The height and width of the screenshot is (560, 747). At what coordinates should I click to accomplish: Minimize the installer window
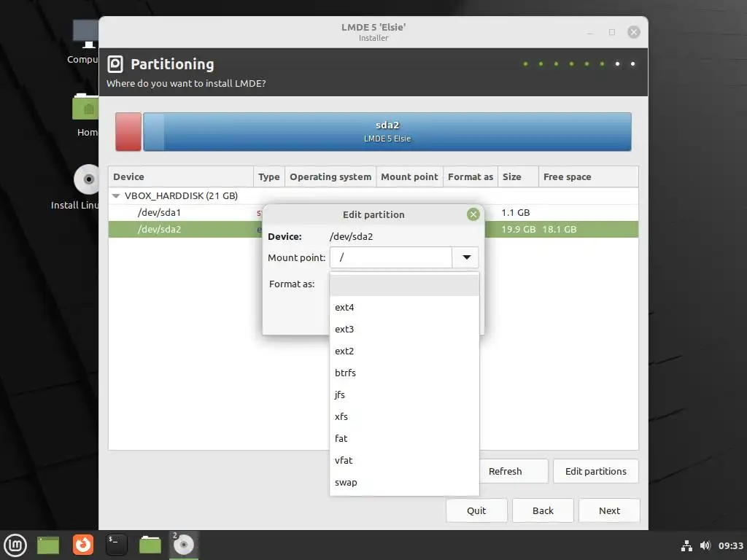(x=590, y=32)
